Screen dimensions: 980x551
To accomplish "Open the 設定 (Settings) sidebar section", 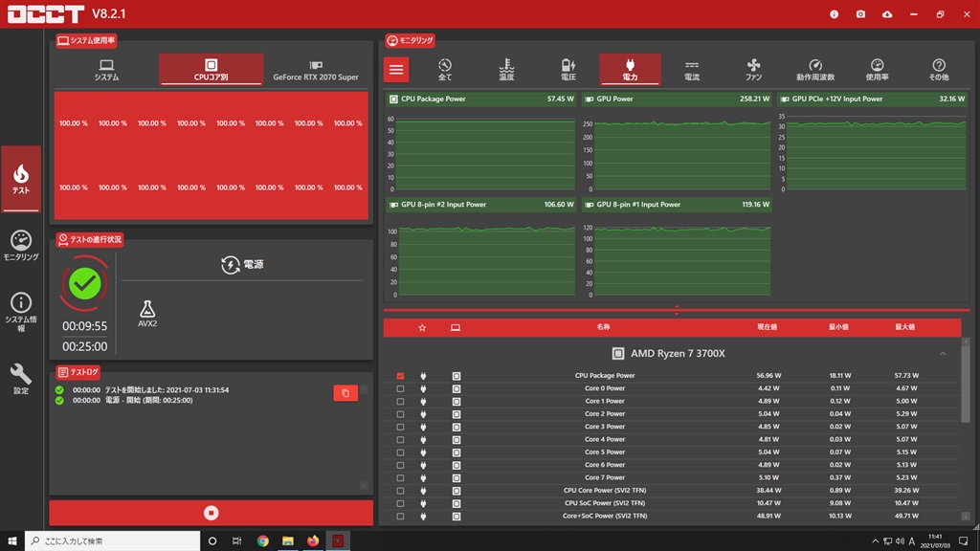I will point(21,379).
